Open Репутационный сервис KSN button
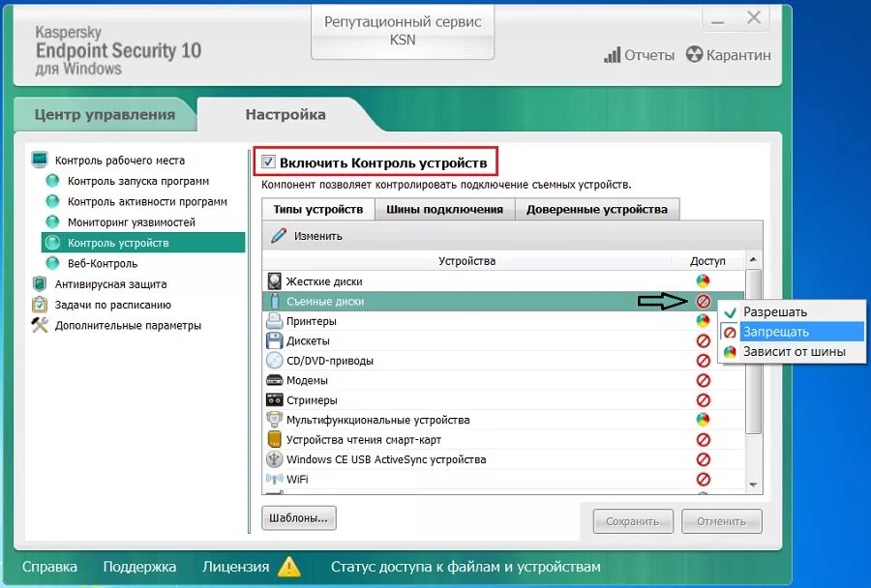871x588 pixels. click(403, 31)
